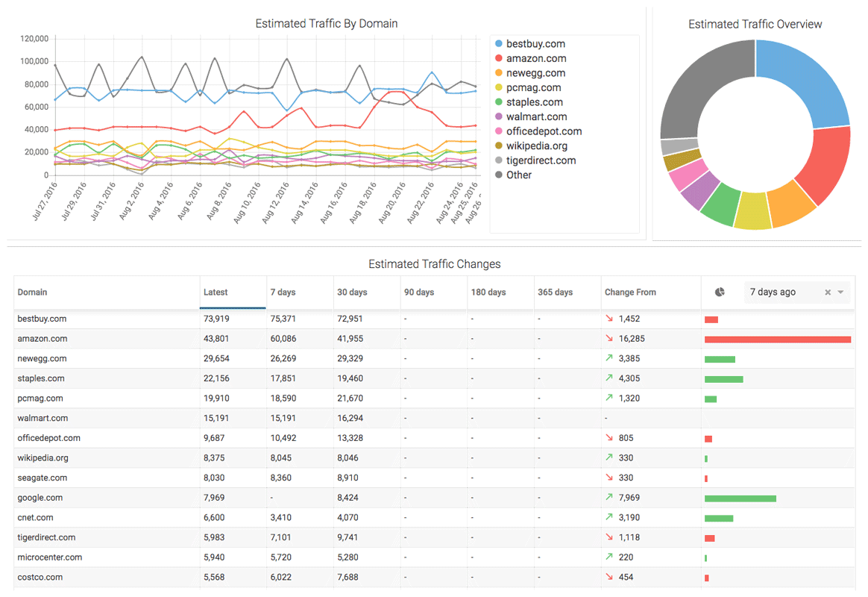Toggle walmart.com series in the legend

pos(531,117)
